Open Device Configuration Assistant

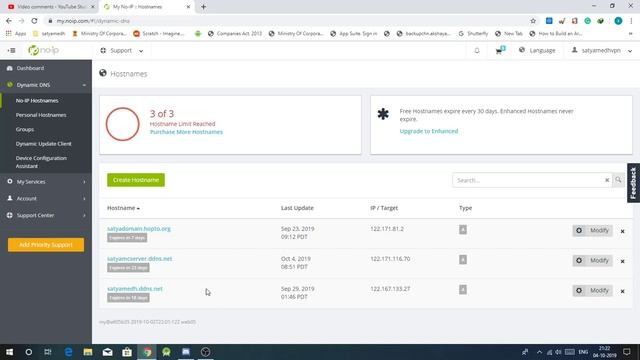point(41,162)
